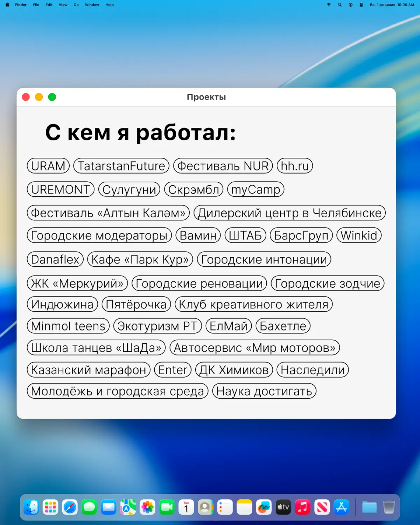Select the Minmol teens tag
Image resolution: width=420 pixels, height=525 pixels.
[68, 326]
